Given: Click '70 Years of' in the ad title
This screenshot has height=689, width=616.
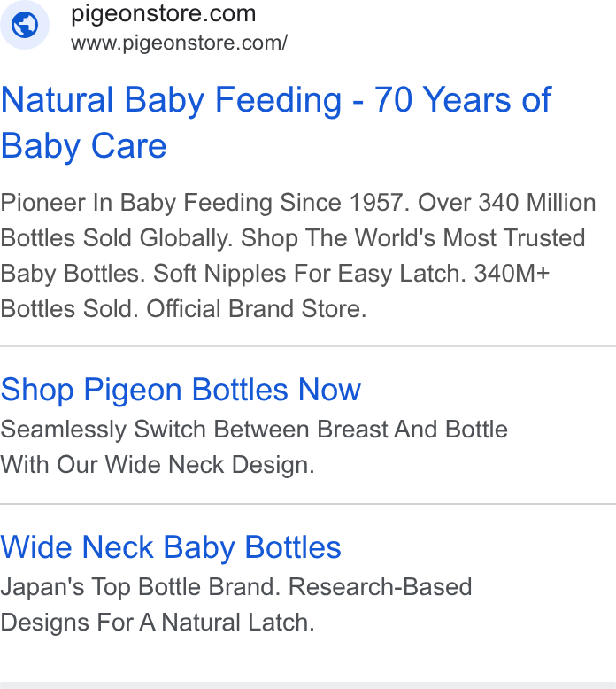Looking at the screenshot, I should (463, 100).
